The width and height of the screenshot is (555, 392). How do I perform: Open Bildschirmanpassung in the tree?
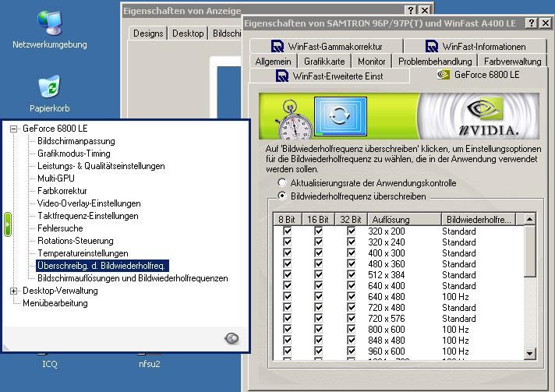click(x=76, y=141)
